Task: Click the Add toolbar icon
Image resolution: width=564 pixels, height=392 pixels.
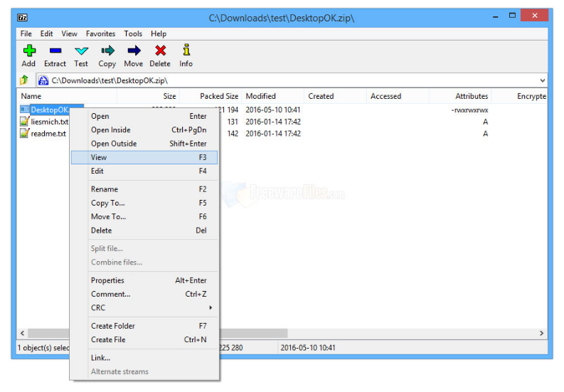Action: pos(29,51)
